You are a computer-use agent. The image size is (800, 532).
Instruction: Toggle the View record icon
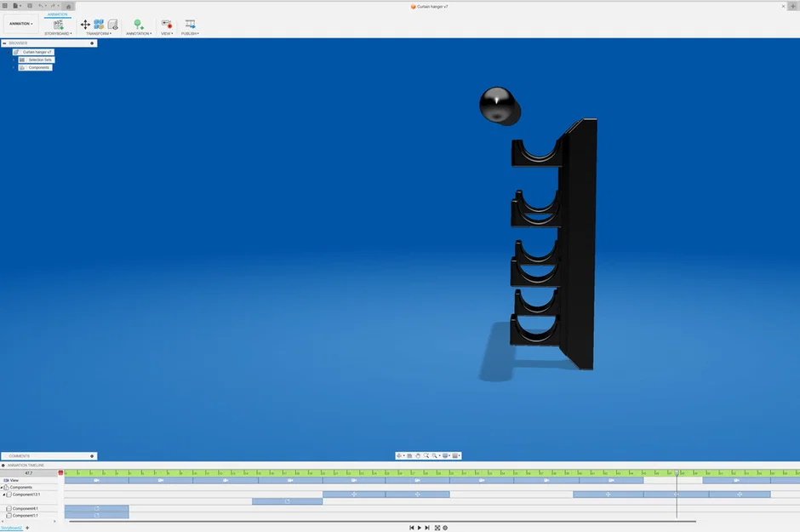pos(166,25)
